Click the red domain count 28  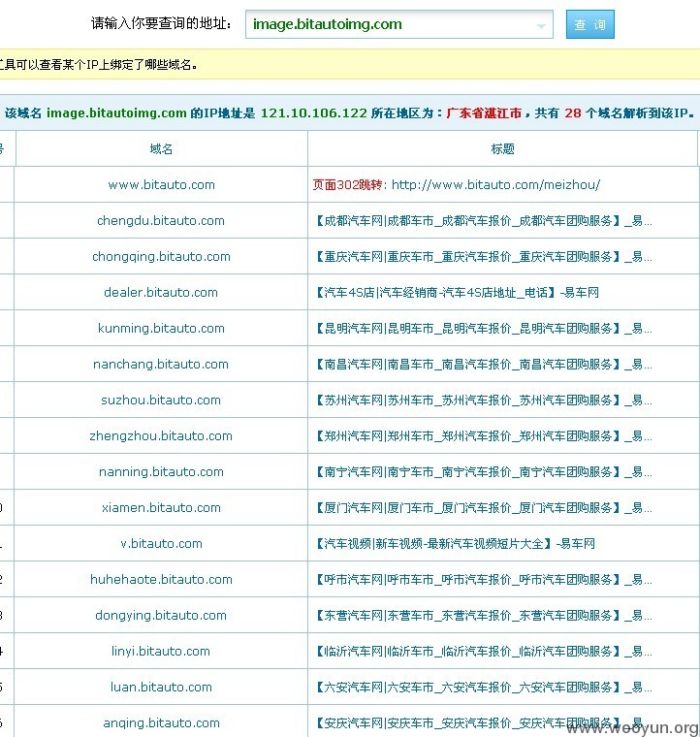(573, 113)
